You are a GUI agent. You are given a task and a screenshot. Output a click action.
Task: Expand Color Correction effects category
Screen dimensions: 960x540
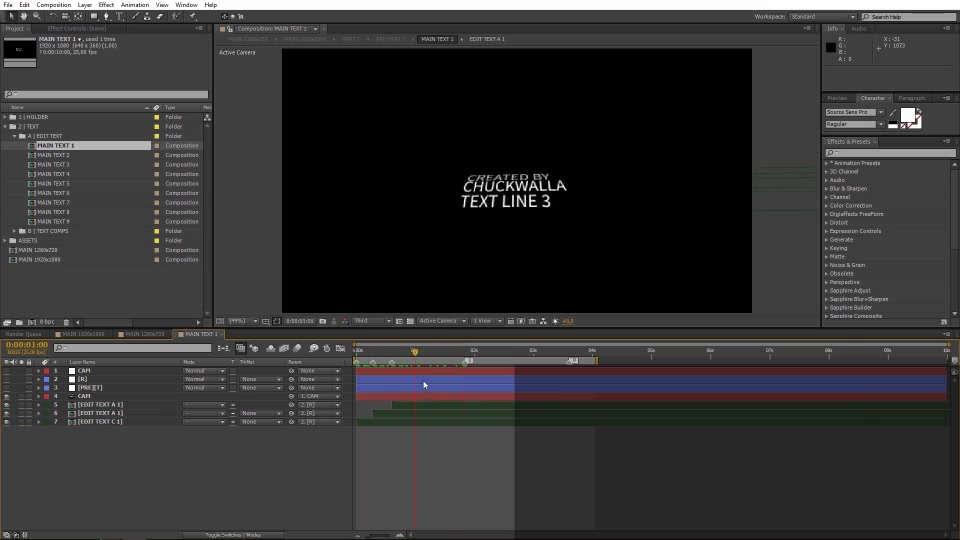[827, 206]
